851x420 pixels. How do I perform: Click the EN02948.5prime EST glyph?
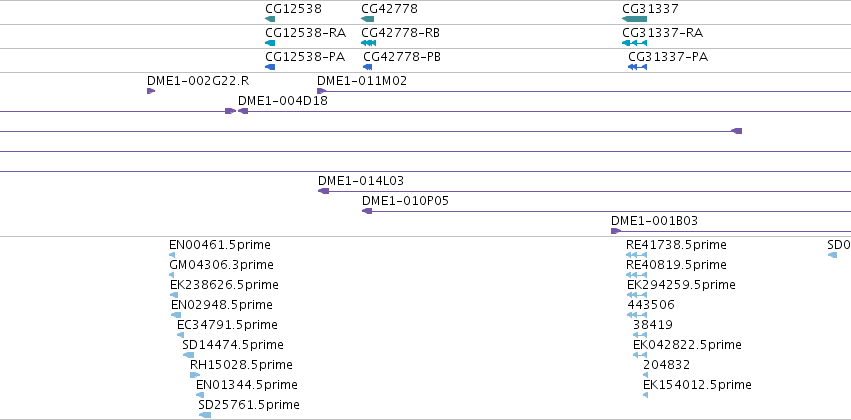pyautogui.click(x=176, y=315)
